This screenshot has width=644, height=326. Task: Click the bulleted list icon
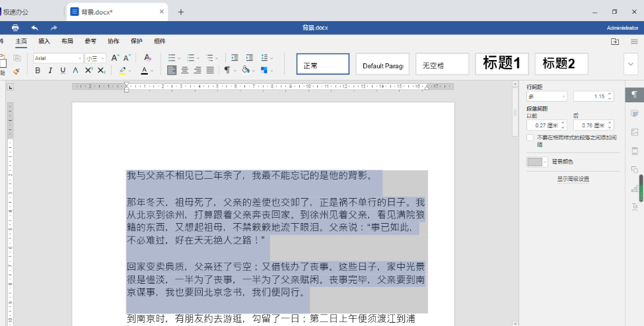tap(172, 58)
